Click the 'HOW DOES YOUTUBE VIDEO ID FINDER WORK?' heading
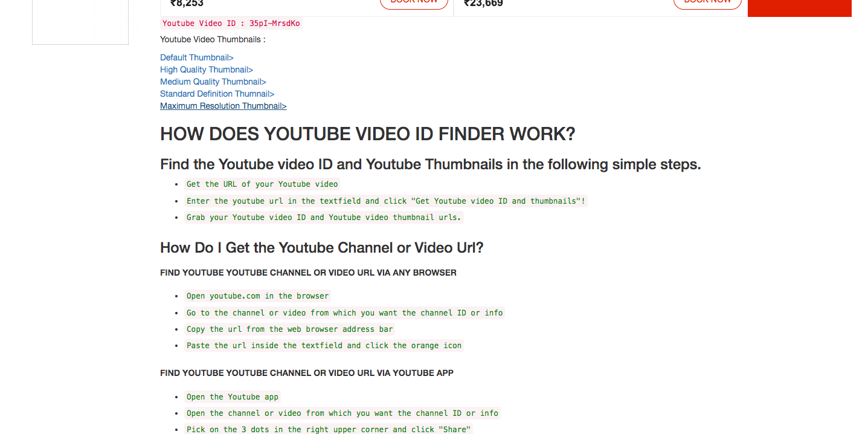The height and width of the screenshot is (434, 868). [368, 134]
